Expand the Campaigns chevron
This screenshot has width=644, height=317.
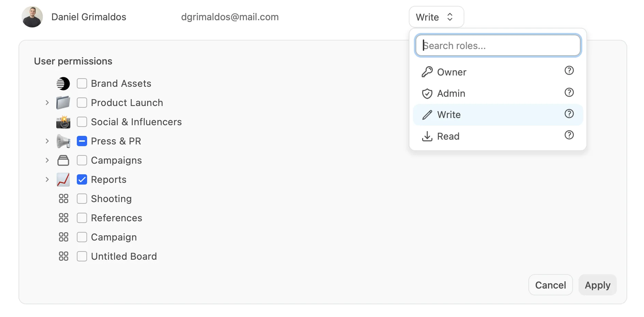47,160
